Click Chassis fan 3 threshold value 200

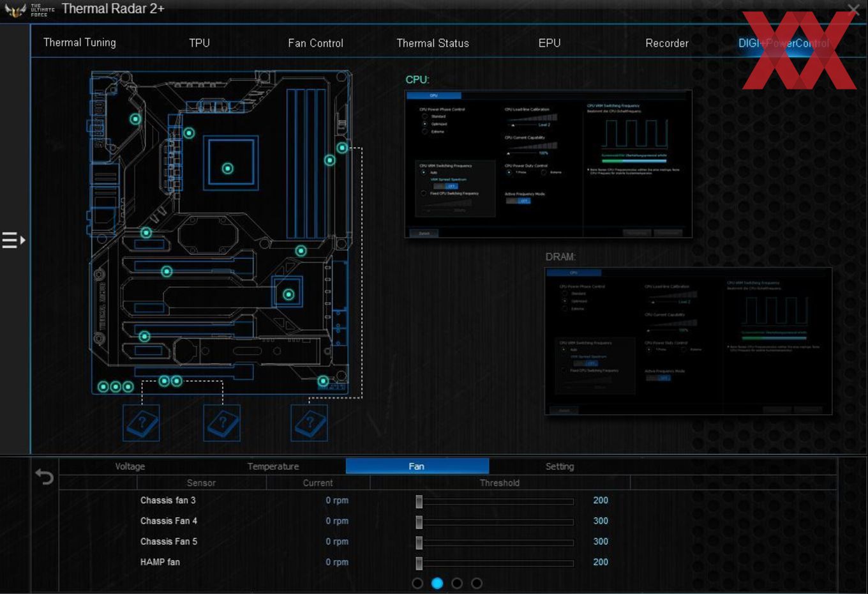click(x=601, y=500)
